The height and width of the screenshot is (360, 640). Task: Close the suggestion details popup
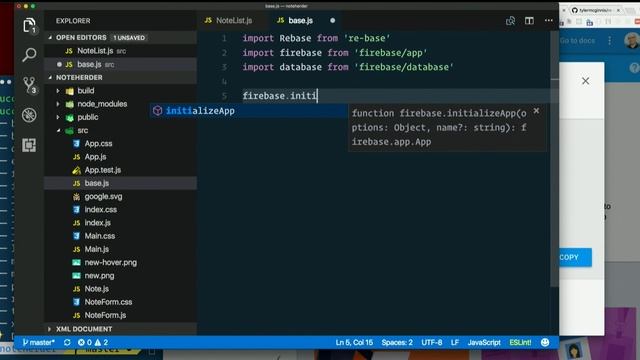click(536, 111)
